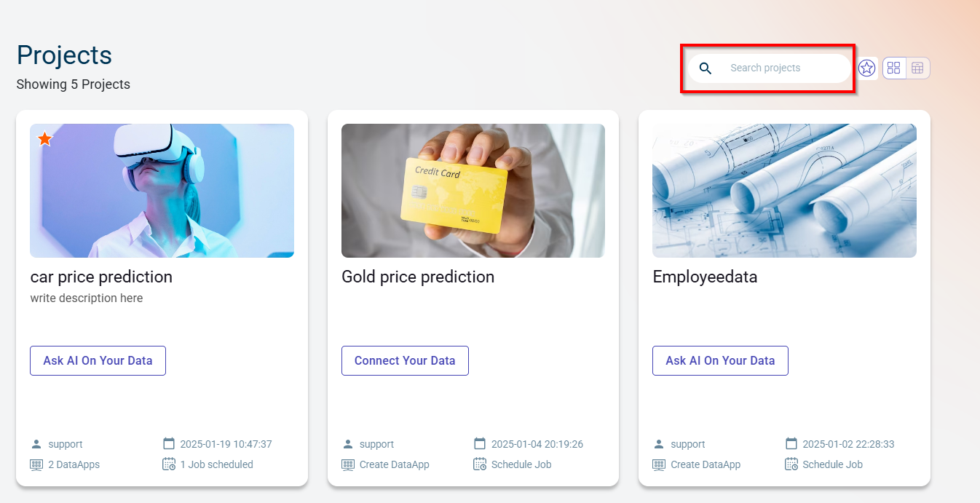Viewport: 980px width, 503px height.
Task: Unfavorite the car price prediction project
Action: click(x=45, y=138)
